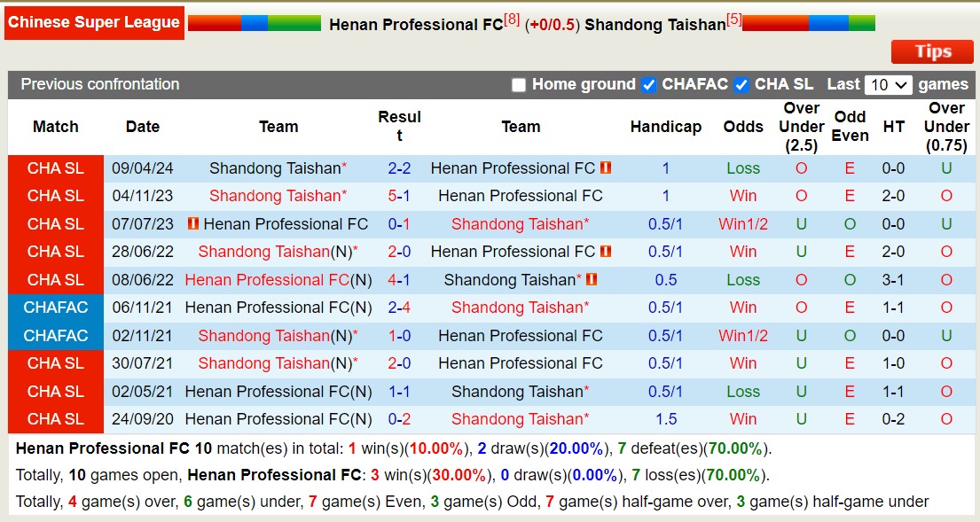This screenshot has height=522, width=980.
Task: Select the CHAFAC label on 06/11/21 row
Action: (55, 308)
